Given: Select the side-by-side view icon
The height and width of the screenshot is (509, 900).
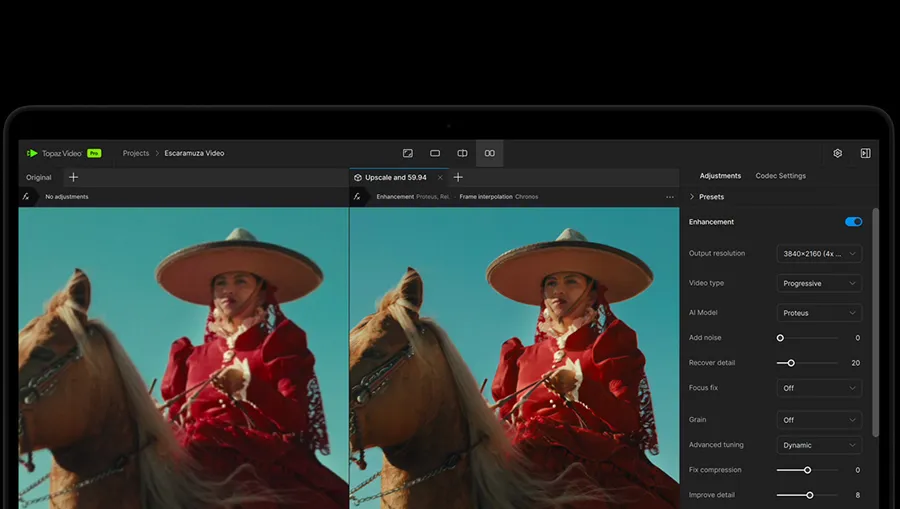Looking at the screenshot, I should pos(490,153).
